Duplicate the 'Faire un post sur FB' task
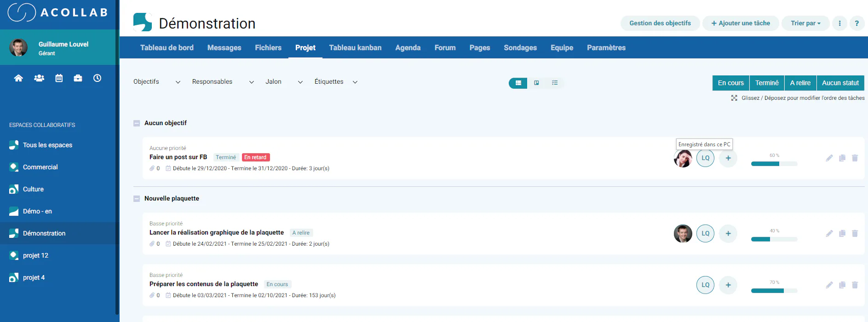The width and height of the screenshot is (868, 322). pyautogui.click(x=842, y=158)
